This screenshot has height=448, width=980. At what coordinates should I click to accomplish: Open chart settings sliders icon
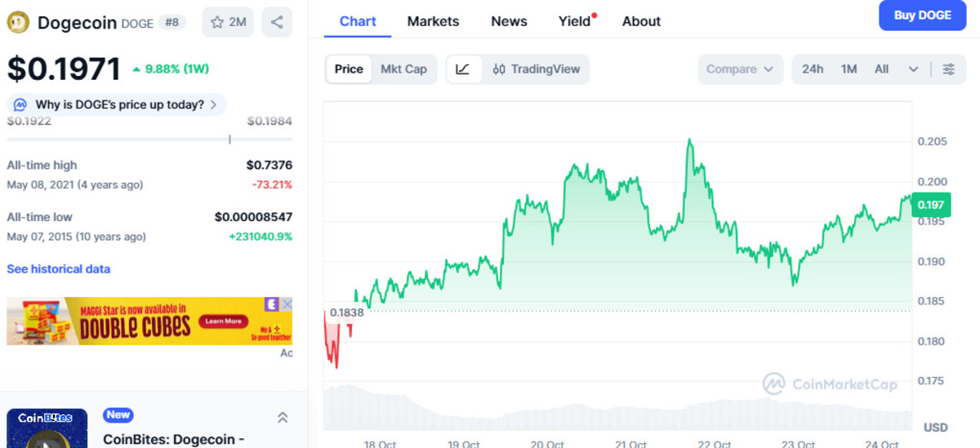tap(948, 69)
